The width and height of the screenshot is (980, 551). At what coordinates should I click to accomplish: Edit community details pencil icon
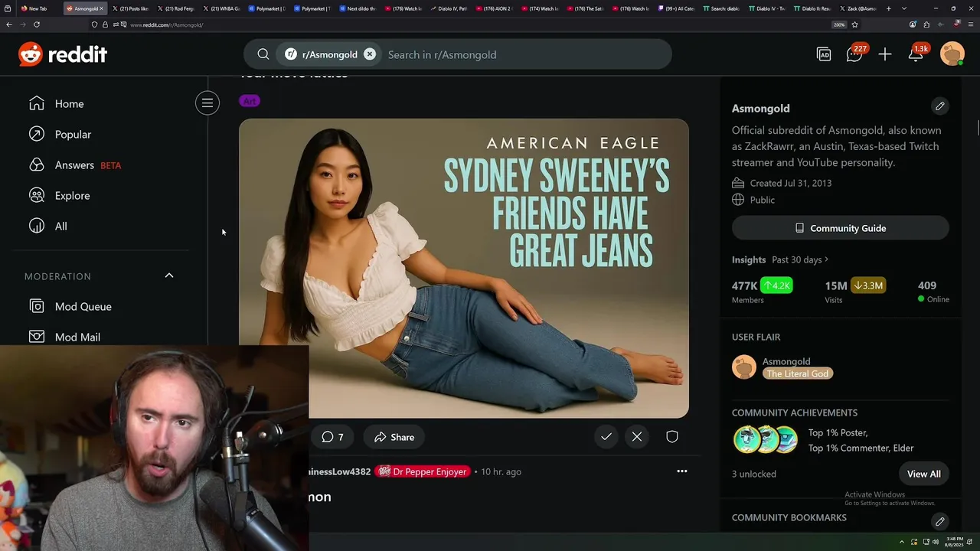coord(940,106)
